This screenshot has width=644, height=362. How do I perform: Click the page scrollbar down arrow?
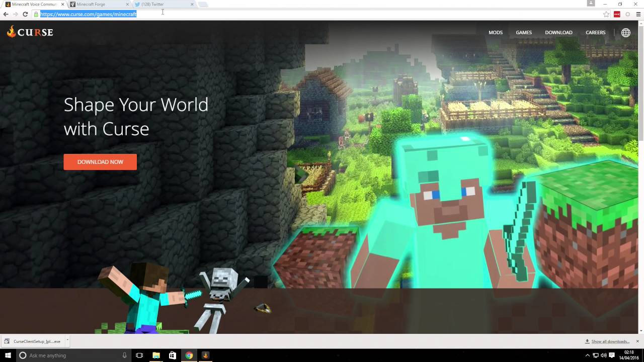pos(641,331)
